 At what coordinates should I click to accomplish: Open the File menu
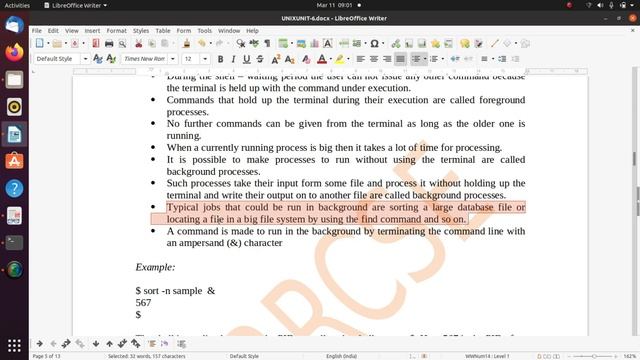click(37, 31)
